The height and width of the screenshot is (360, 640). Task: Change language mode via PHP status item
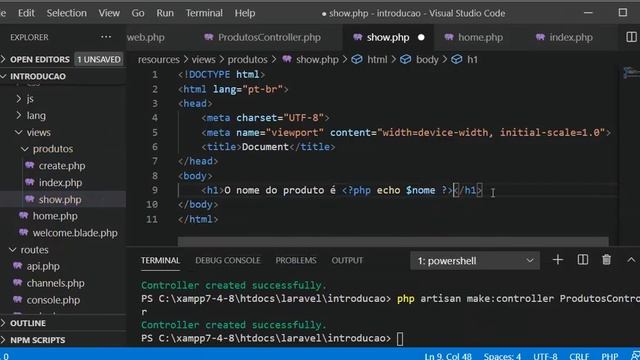(x=609, y=356)
